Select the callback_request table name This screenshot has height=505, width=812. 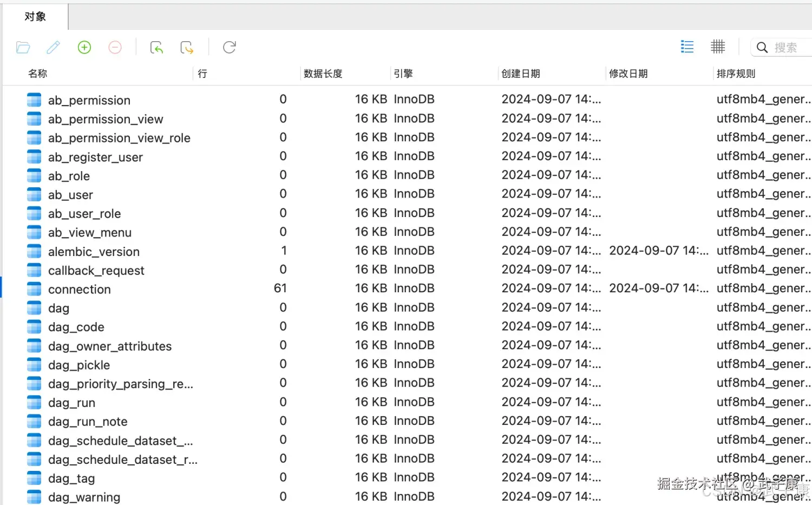tap(96, 271)
